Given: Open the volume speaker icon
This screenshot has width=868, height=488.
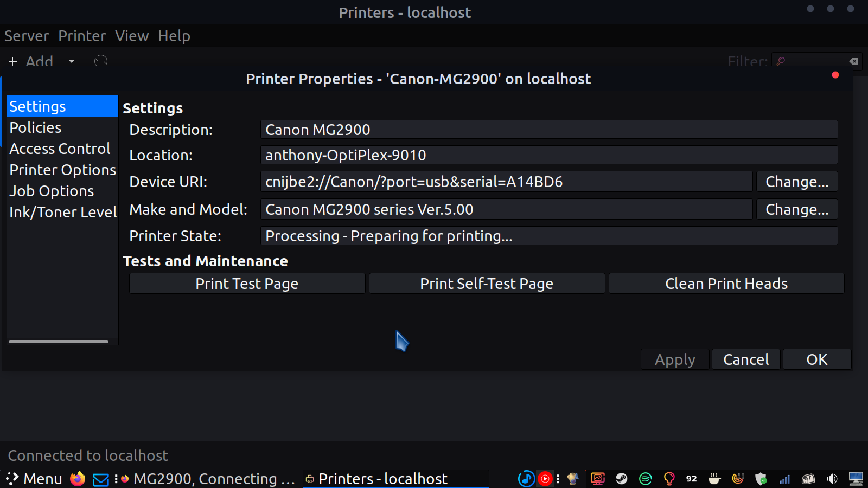Looking at the screenshot, I should coord(832,479).
